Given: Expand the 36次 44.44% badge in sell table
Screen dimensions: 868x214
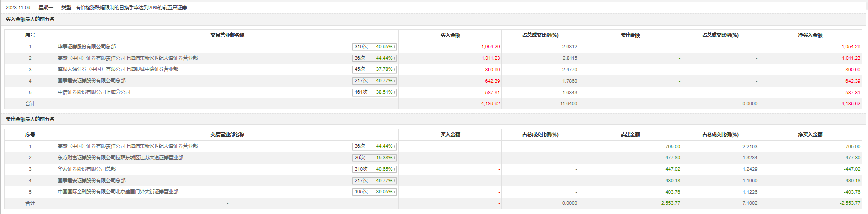Looking at the screenshot, I should 375,146.
